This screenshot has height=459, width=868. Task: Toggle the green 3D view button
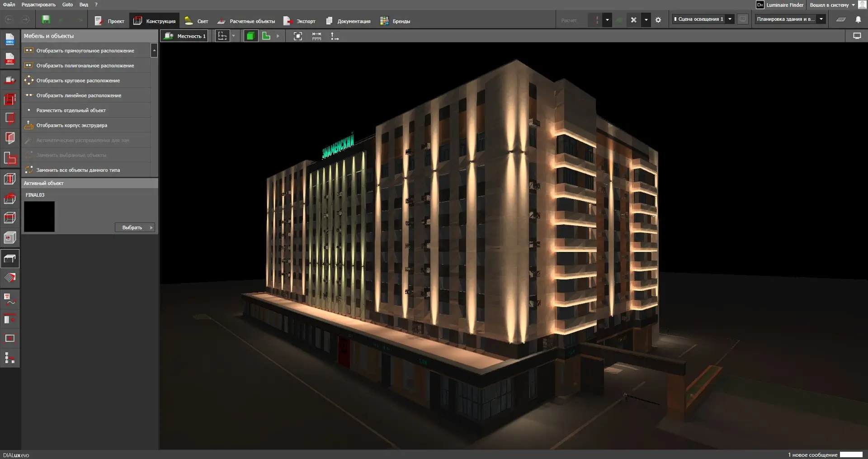point(250,36)
